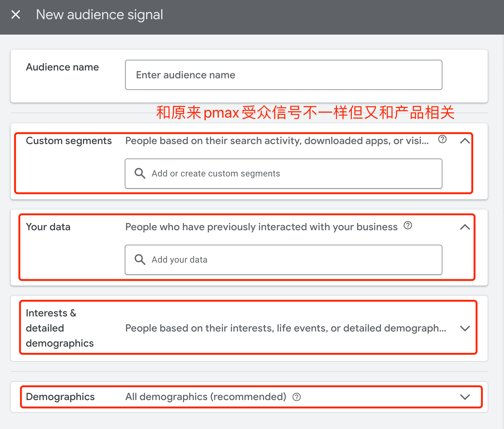Image resolution: width=504 pixels, height=429 pixels.
Task: Click the question mark beside Your data description
Action: pyautogui.click(x=408, y=225)
